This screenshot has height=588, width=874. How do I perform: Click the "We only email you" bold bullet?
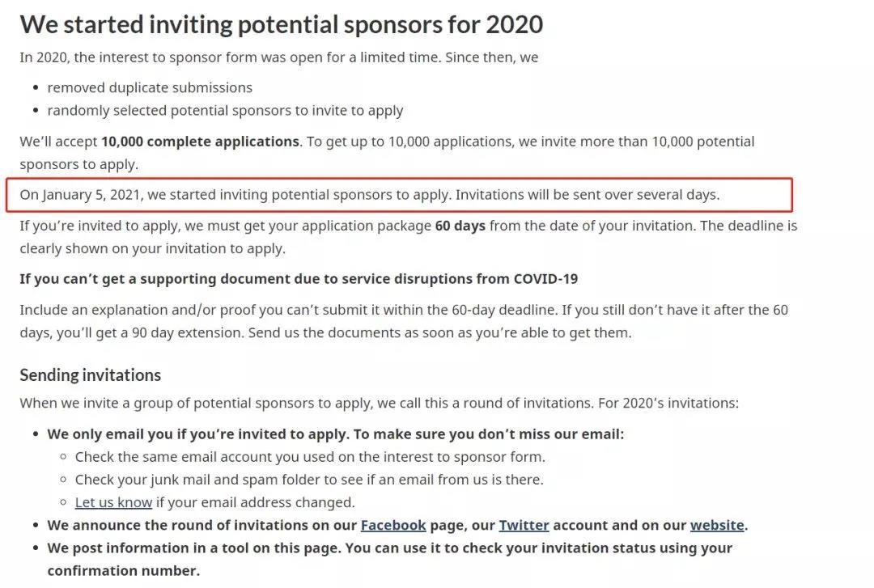point(336,434)
